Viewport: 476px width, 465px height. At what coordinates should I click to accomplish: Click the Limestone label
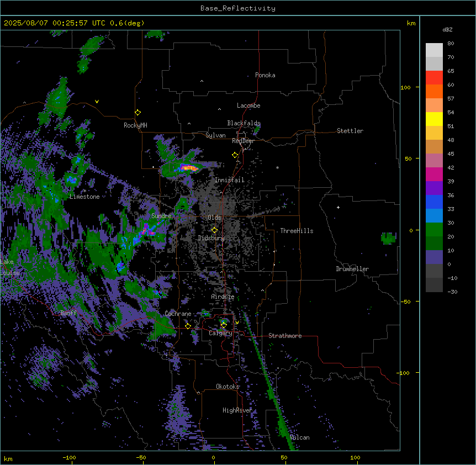(84, 197)
